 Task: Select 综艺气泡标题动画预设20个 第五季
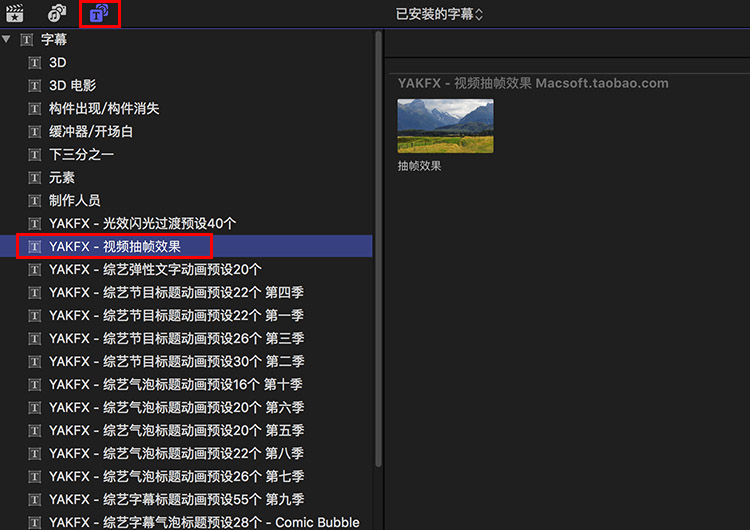coord(186,431)
